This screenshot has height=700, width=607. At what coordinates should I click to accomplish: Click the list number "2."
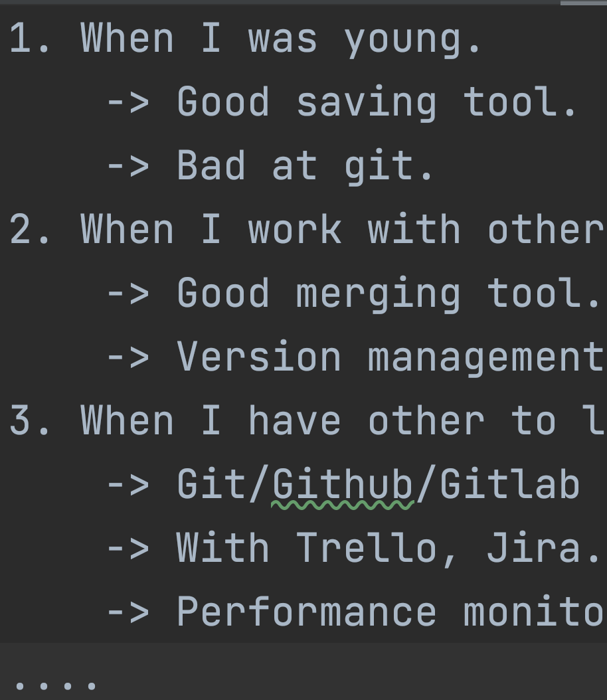(31, 230)
